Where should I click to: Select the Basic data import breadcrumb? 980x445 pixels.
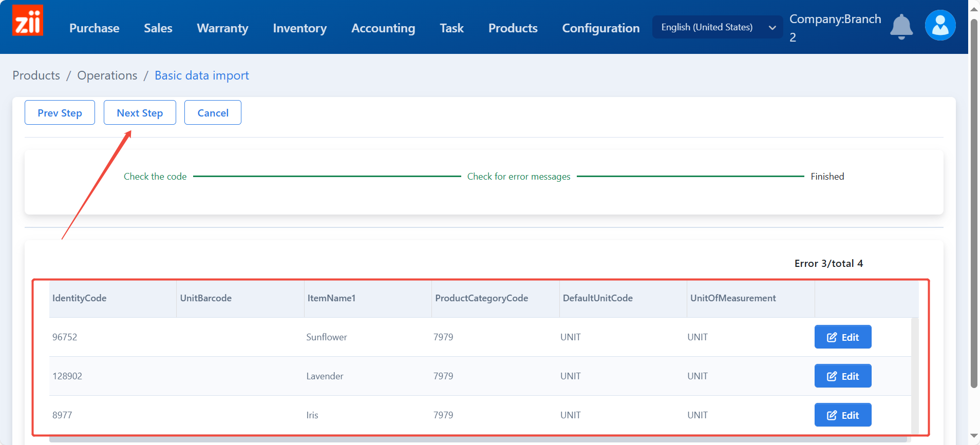tap(201, 75)
